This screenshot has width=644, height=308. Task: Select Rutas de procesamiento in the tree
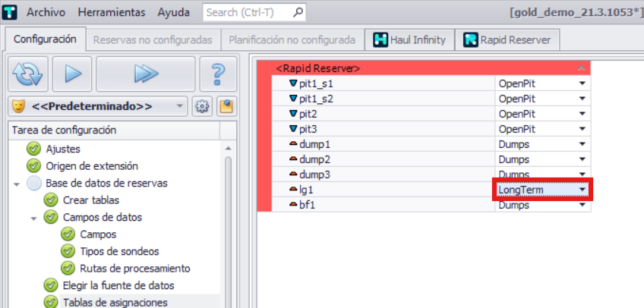click(134, 269)
